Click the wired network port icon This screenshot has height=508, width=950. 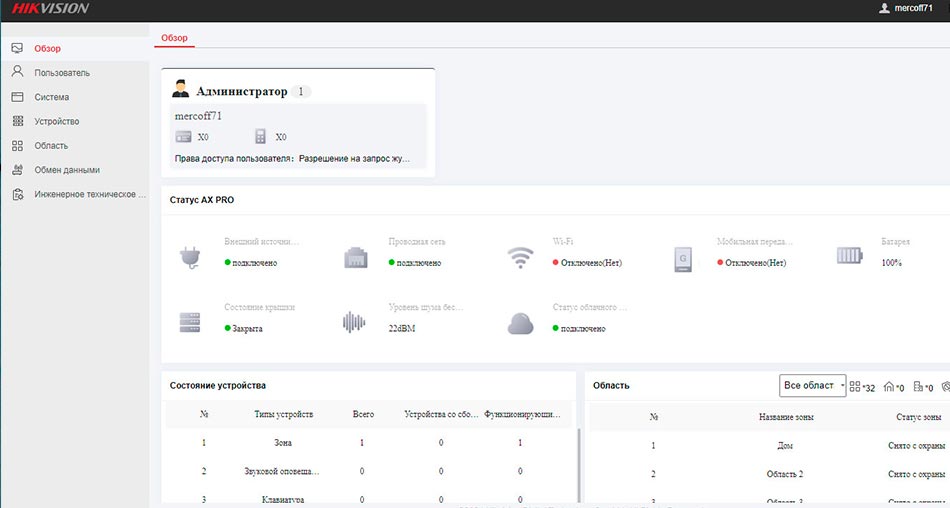click(x=356, y=258)
